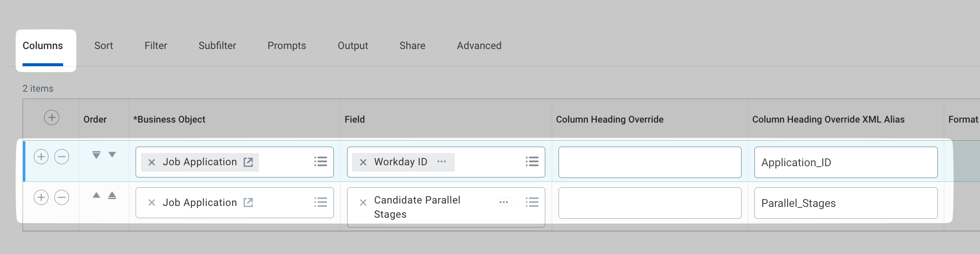Open prompt list for Candidate Parallel Stages field
The width and height of the screenshot is (980, 254).
tap(532, 202)
